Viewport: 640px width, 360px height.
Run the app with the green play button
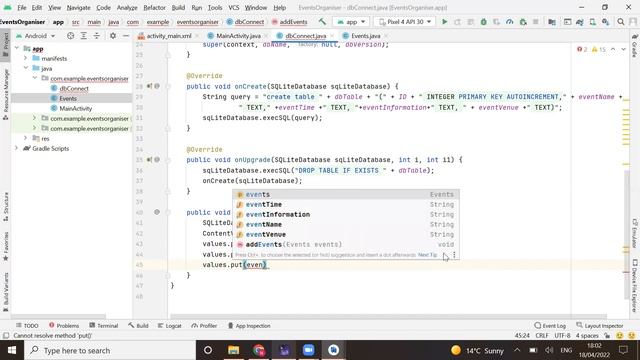[444, 22]
